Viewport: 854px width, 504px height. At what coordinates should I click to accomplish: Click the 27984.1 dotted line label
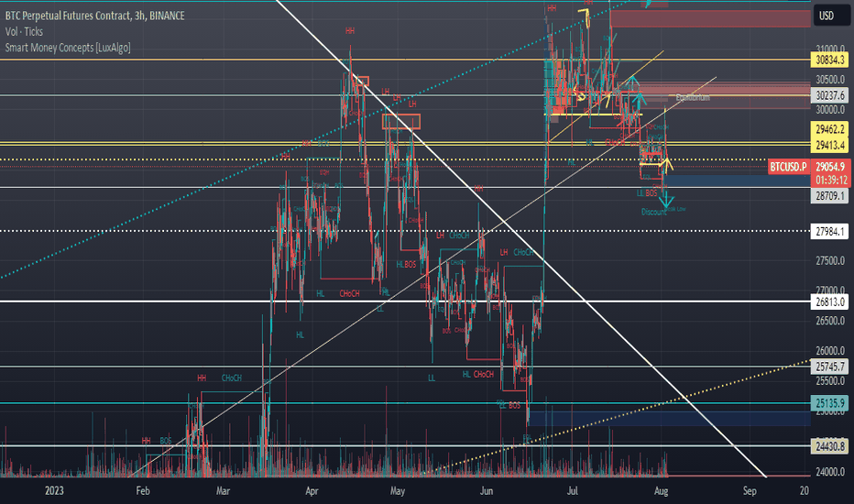(x=830, y=232)
